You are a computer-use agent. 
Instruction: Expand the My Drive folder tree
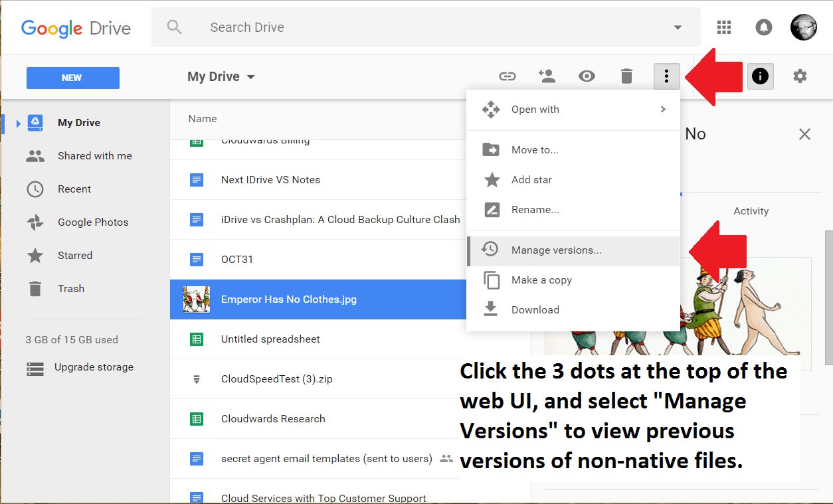[x=19, y=123]
